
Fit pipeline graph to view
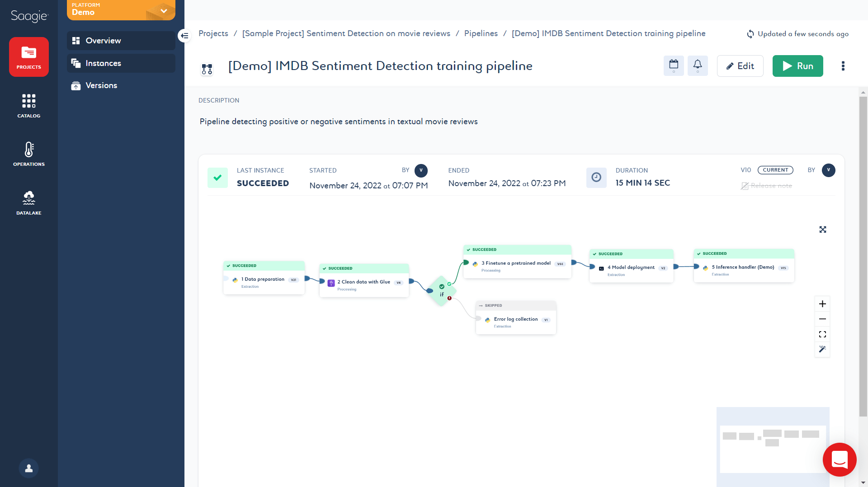(x=822, y=334)
